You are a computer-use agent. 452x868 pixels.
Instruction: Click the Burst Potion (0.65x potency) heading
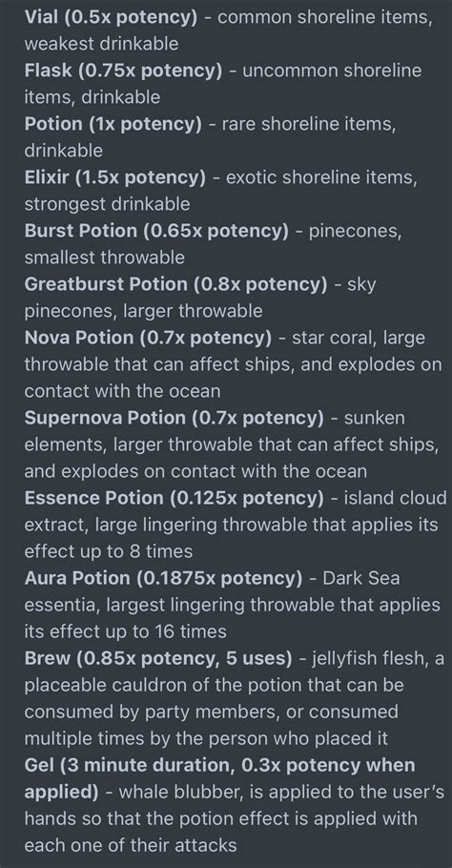[156, 231]
